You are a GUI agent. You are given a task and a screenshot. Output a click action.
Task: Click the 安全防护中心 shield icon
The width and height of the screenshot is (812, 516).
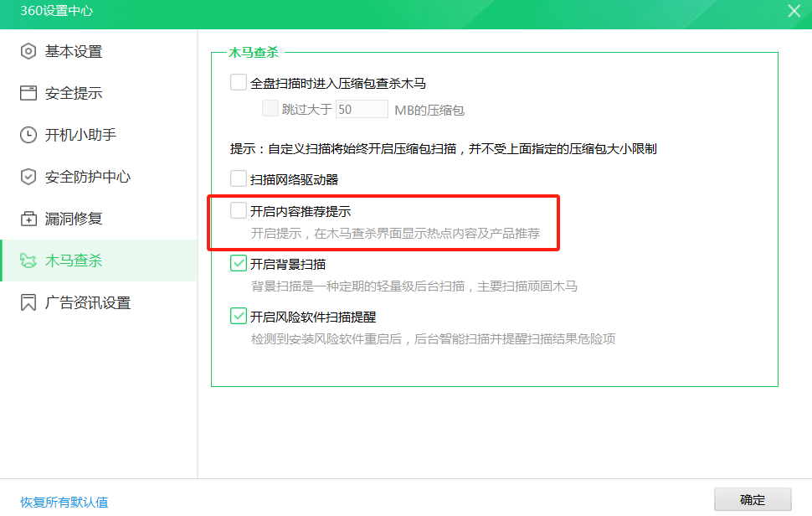pyautogui.click(x=28, y=177)
